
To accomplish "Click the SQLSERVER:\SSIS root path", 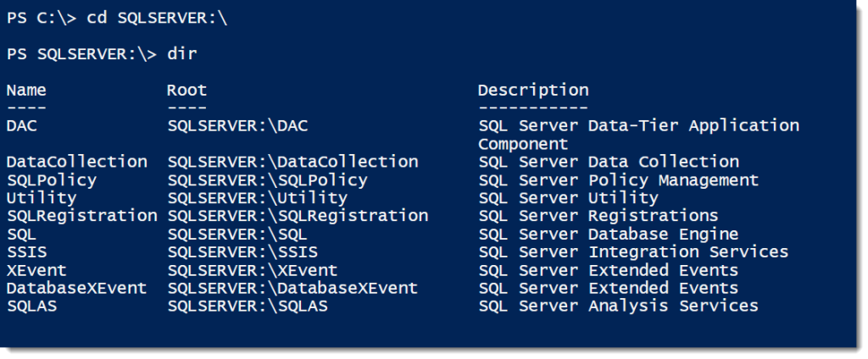I will [x=242, y=252].
